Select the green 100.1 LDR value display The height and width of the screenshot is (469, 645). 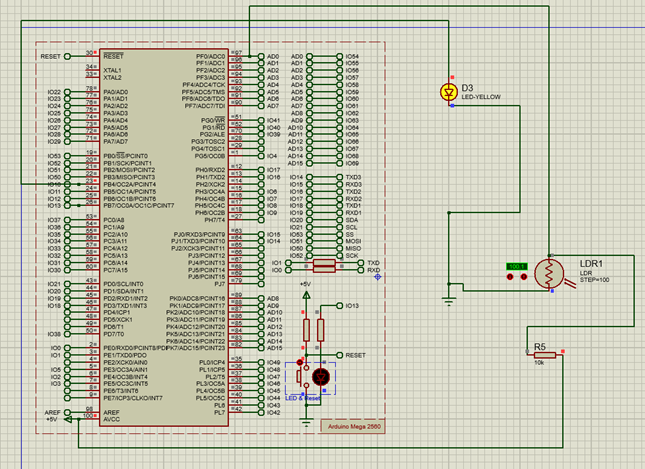pos(517,266)
